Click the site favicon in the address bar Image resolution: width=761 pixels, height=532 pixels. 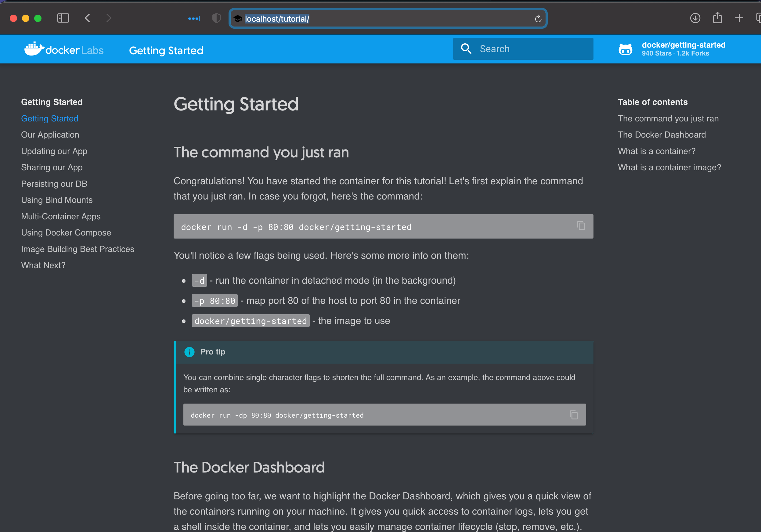(x=237, y=19)
